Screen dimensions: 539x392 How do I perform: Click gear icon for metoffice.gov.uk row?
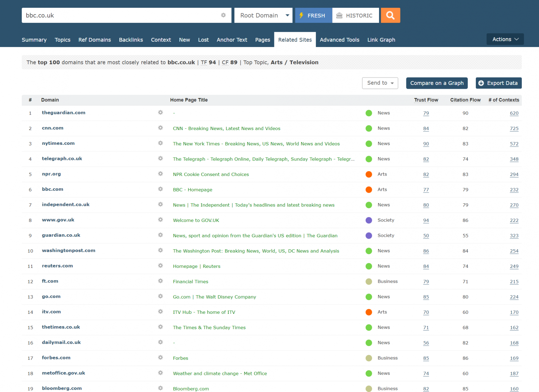coord(160,373)
